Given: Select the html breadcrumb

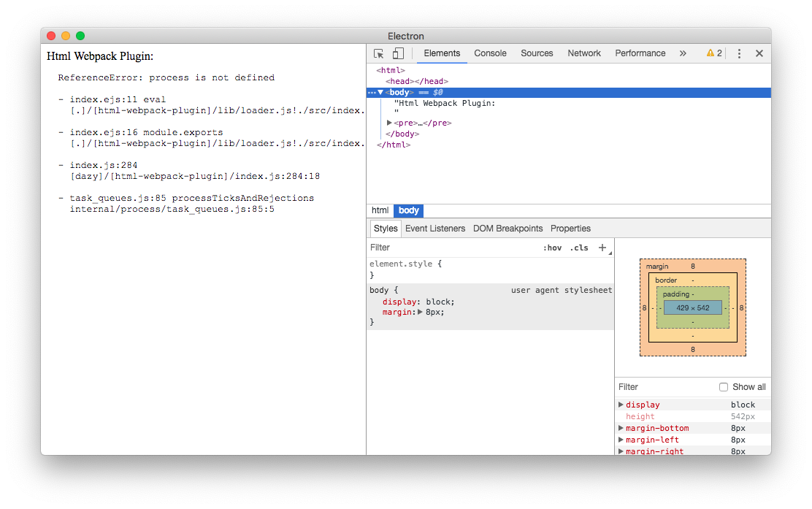Looking at the screenshot, I should tap(380, 210).
